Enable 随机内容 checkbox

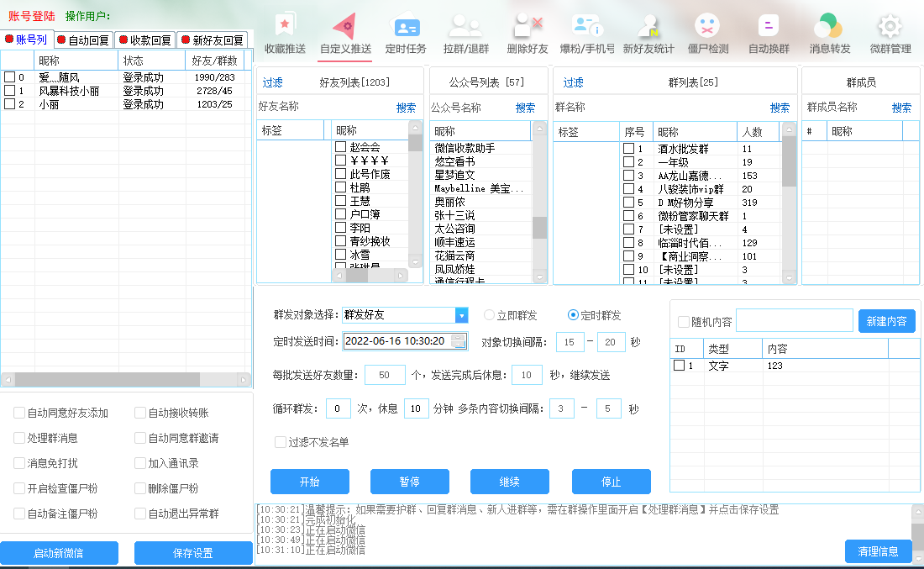[x=684, y=322]
